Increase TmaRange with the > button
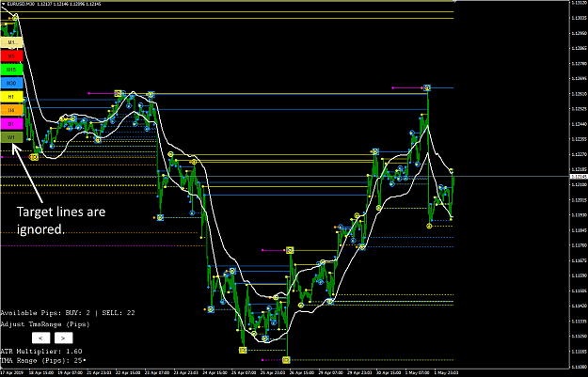The image size is (588, 377). tap(63, 338)
